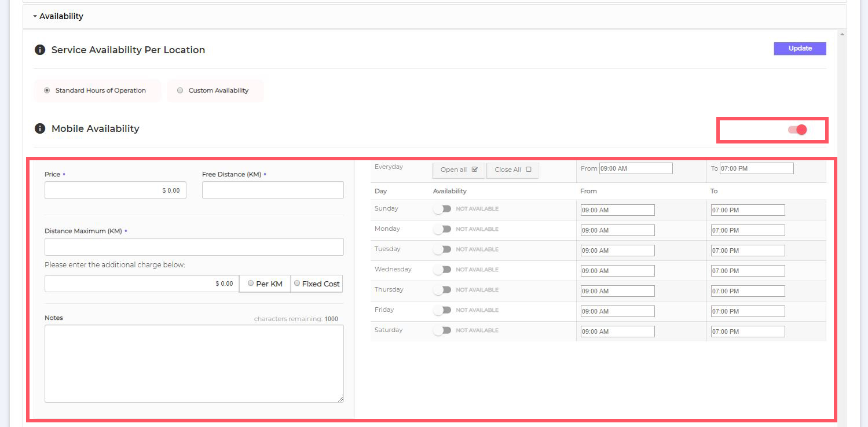868x427 pixels.
Task: Select Standard Hours of Operation option
Action: point(47,90)
